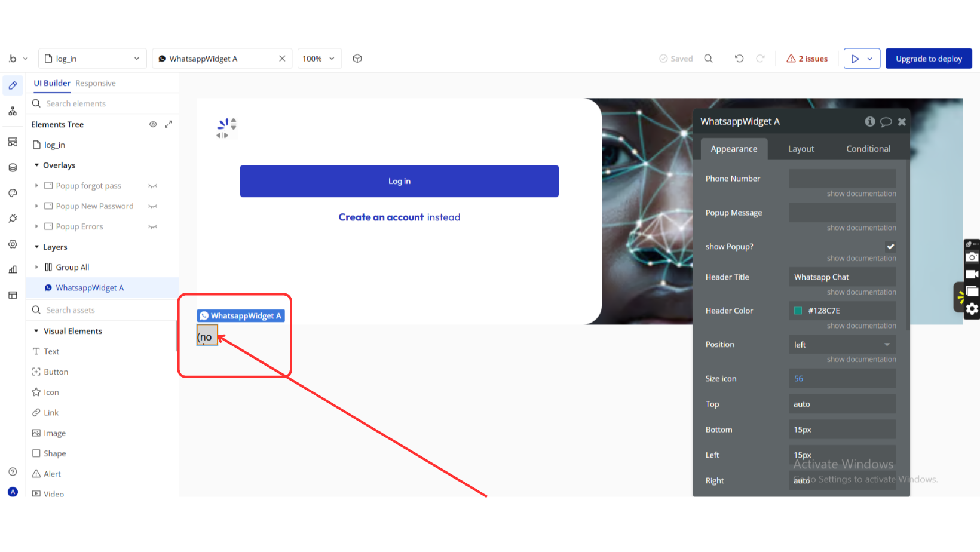Open the log_in page dropdown
The height and width of the screenshot is (552, 980).
click(x=93, y=59)
